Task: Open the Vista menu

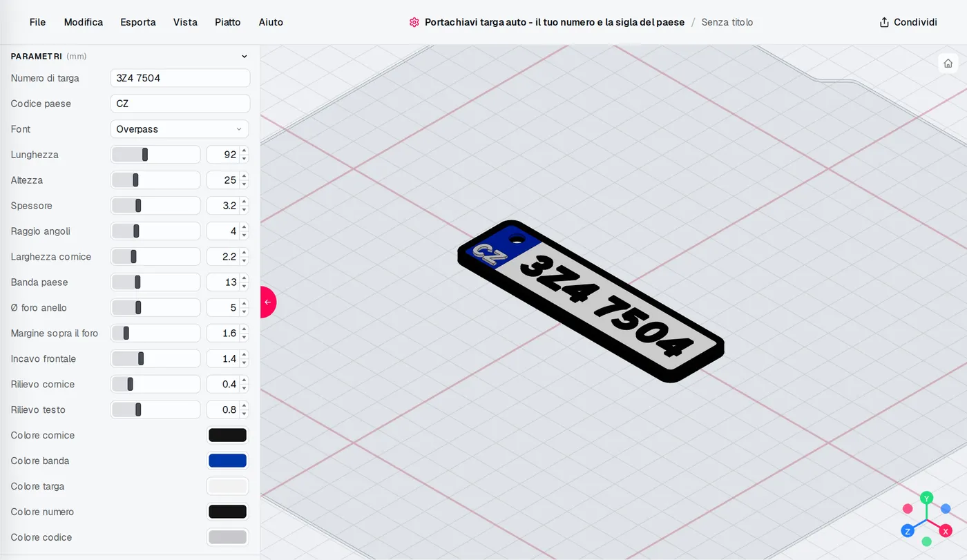Action: coord(185,22)
